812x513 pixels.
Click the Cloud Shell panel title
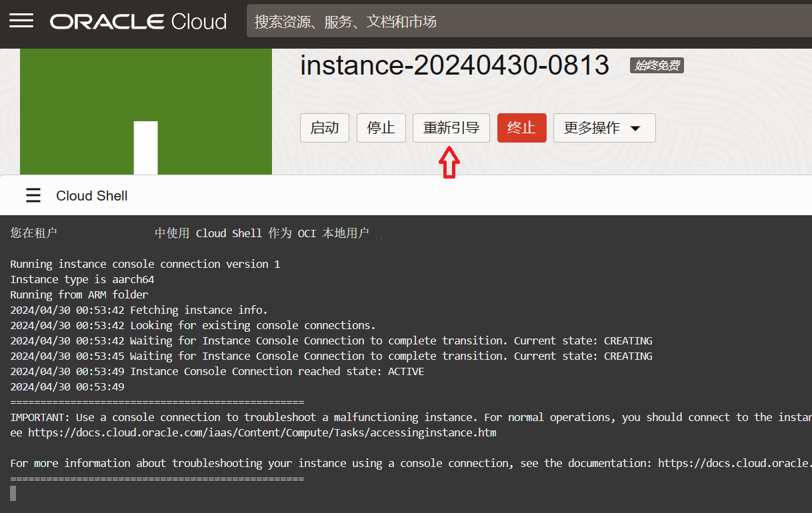coord(92,196)
